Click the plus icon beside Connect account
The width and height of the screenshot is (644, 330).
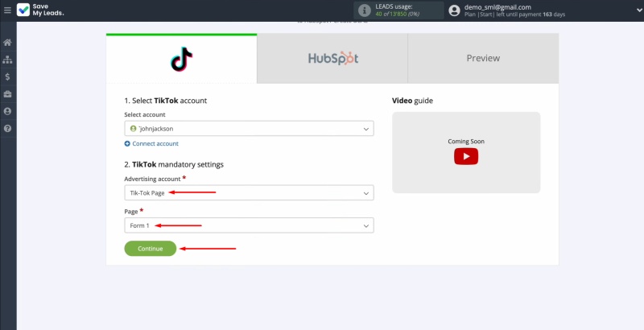pos(127,143)
